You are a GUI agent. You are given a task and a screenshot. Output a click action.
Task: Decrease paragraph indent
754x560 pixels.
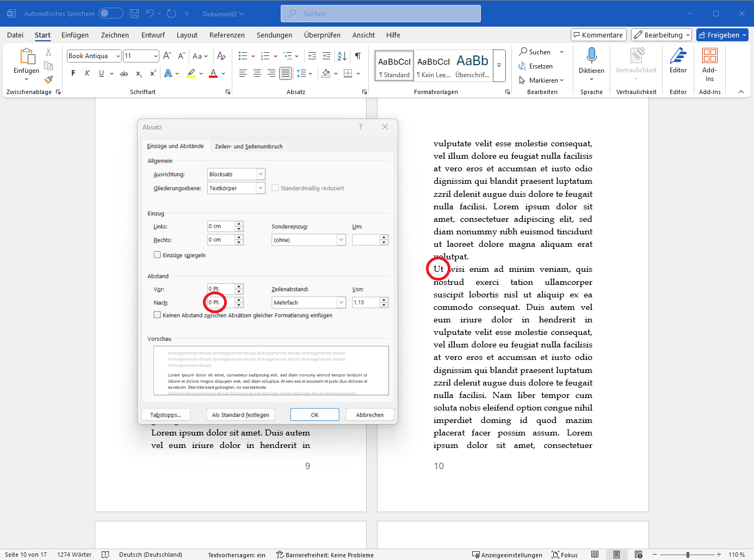pos(312,56)
